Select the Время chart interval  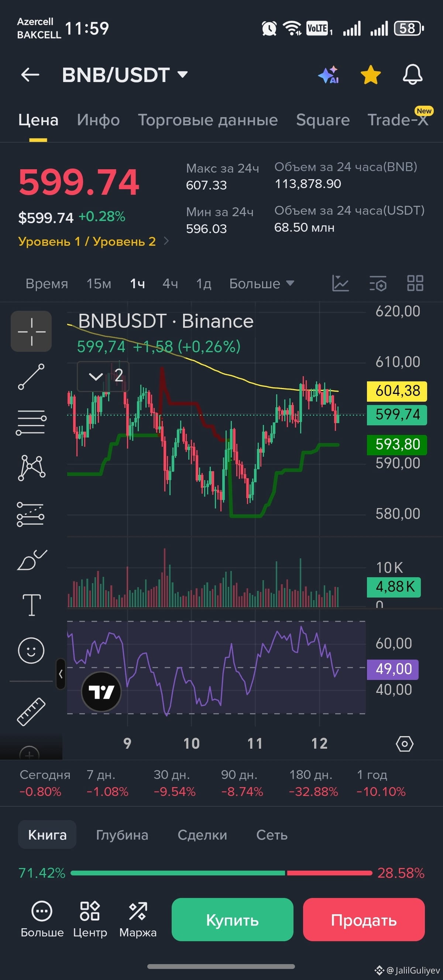coord(47,284)
